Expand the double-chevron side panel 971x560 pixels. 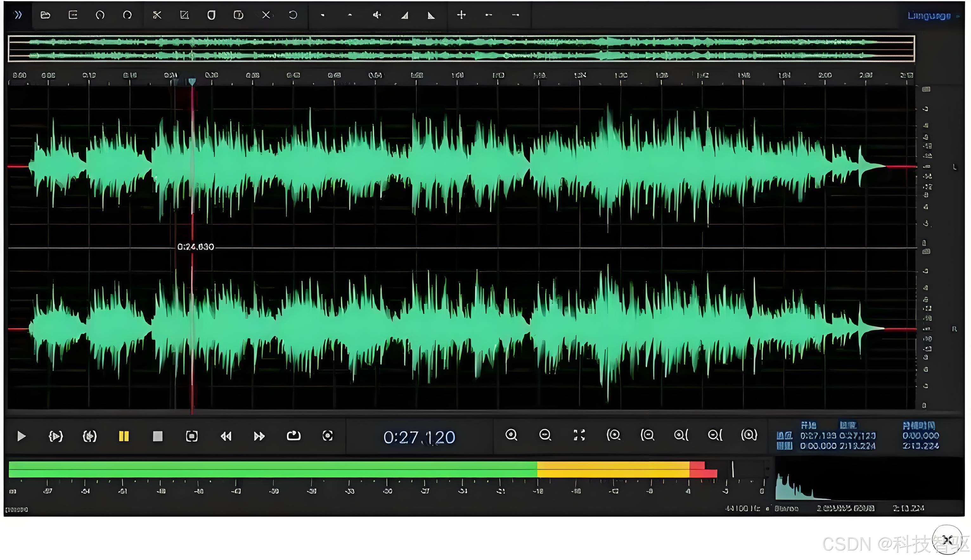pos(18,15)
